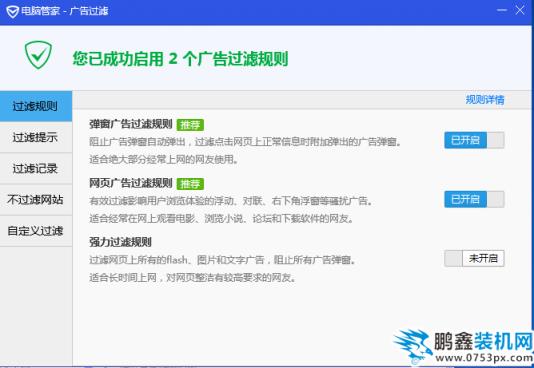Select the 过滤规则 tab
Screen dimensions: 534x368
point(36,106)
